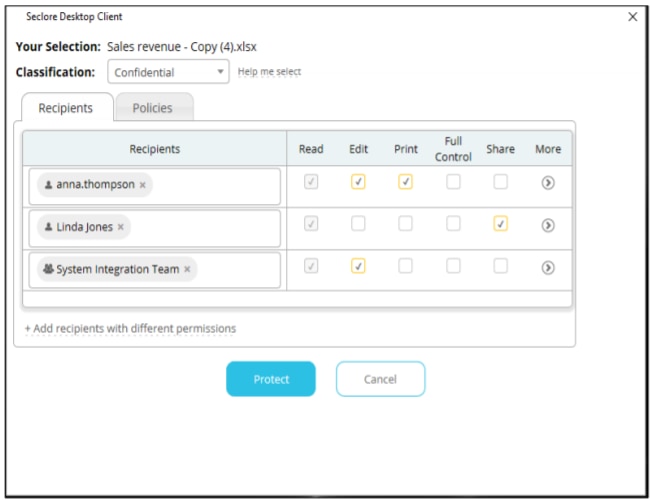Open More options for System Integration Team
The image size is (652, 502).
tap(547, 267)
